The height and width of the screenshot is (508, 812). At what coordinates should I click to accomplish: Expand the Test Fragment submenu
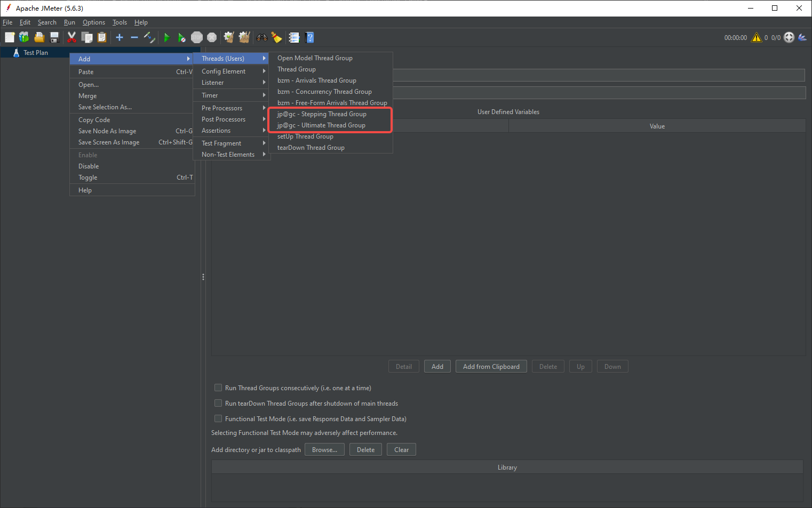(231, 143)
